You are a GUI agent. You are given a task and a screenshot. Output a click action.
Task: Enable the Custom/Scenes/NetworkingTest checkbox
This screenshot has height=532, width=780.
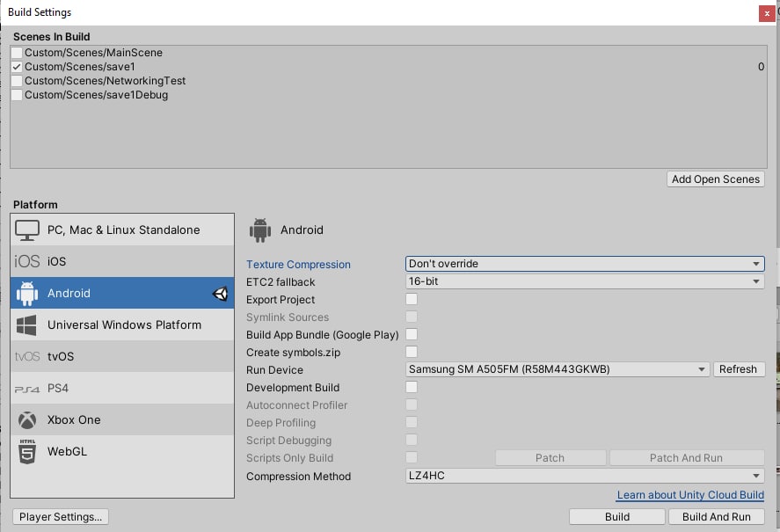17,81
